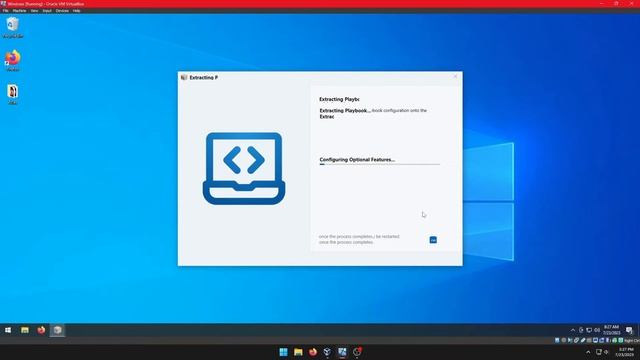640x360 pixels.
Task: Open the VirtualBox Help menu
Action: point(76,11)
